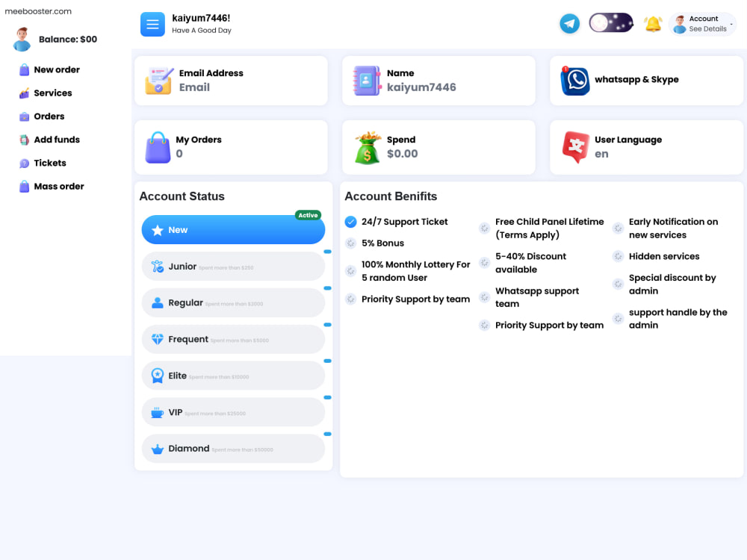Click the Early Notification indicator
Screen dimensions: 747x560
618,228
